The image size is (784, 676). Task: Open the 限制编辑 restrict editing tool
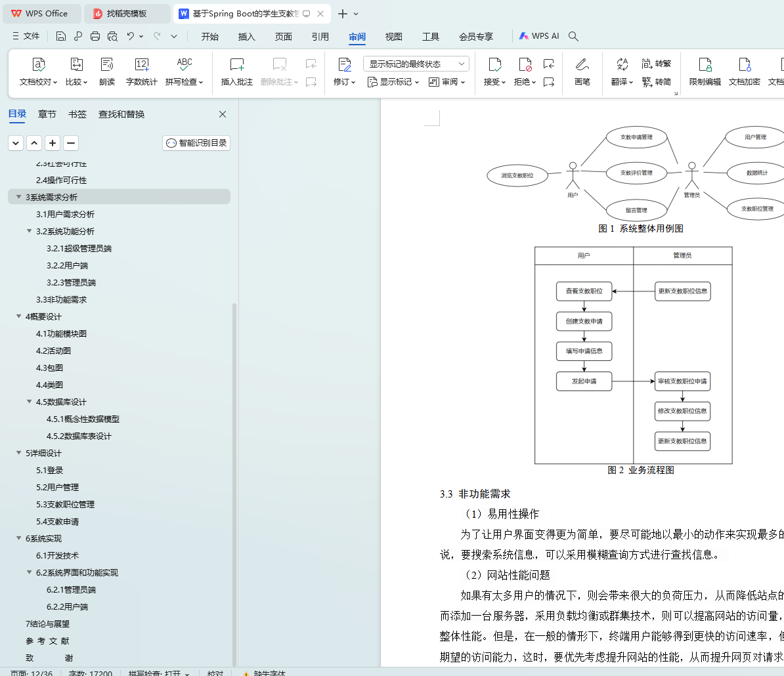click(705, 72)
